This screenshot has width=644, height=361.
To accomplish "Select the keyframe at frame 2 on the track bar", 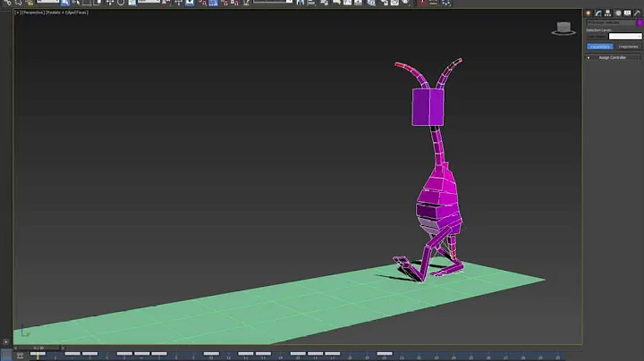I will tap(72, 354).
